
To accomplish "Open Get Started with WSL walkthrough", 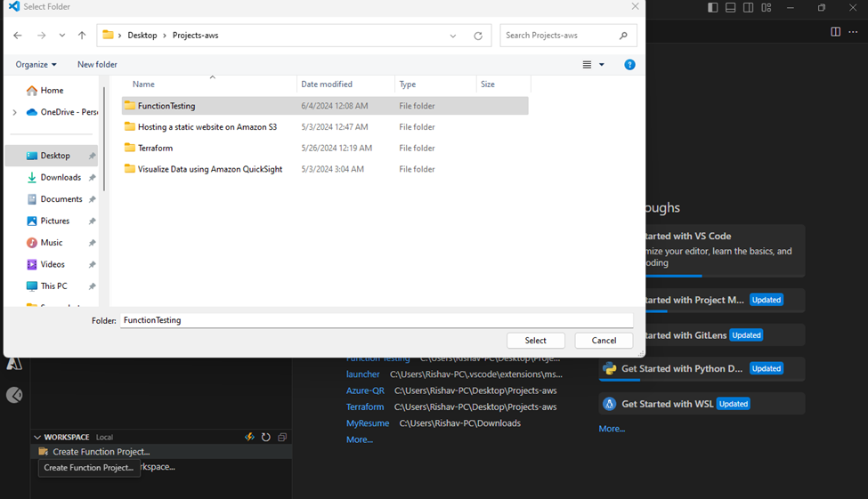I will pyautogui.click(x=702, y=404).
